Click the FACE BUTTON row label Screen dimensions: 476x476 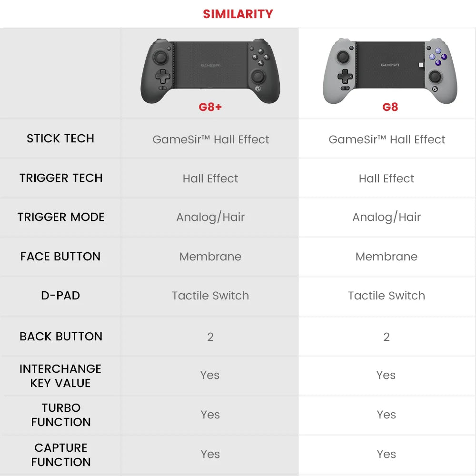pyautogui.click(x=60, y=257)
